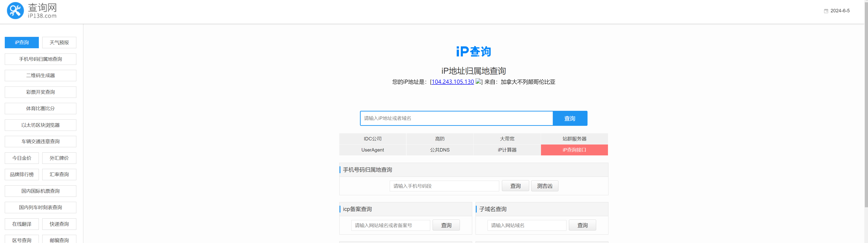
Task: Focus the icp备案 domain input field
Action: [391, 225]
